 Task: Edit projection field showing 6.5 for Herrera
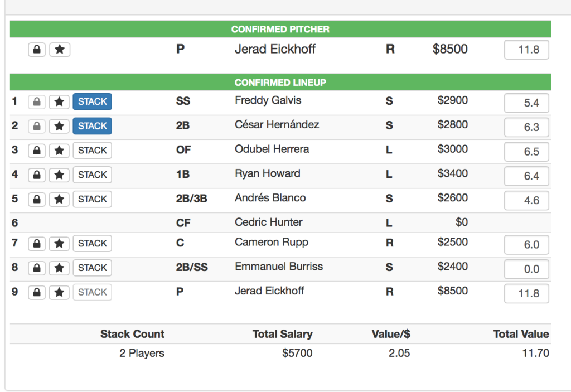[526, 152]
